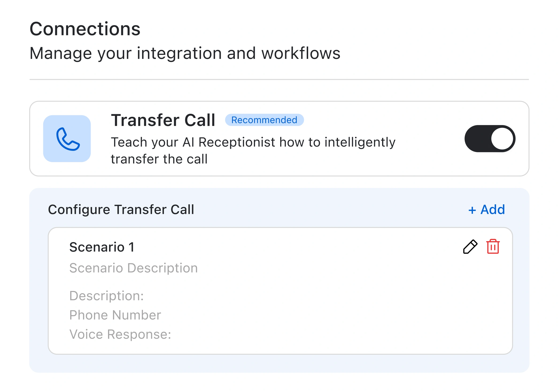Image resolution: width=558 pixels, height=392 pixels.
Task: Select the Connections heading
Action: (85, 29)
